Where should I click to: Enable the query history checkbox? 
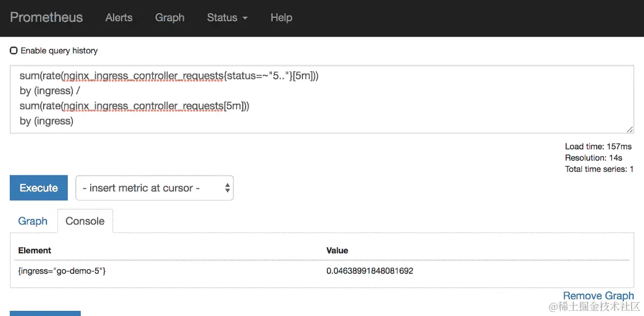tap(14, 51)
